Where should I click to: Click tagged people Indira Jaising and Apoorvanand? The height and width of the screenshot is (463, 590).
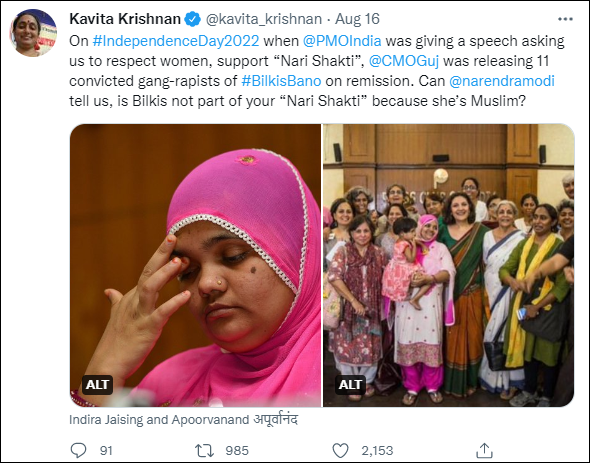pos(184,419)
